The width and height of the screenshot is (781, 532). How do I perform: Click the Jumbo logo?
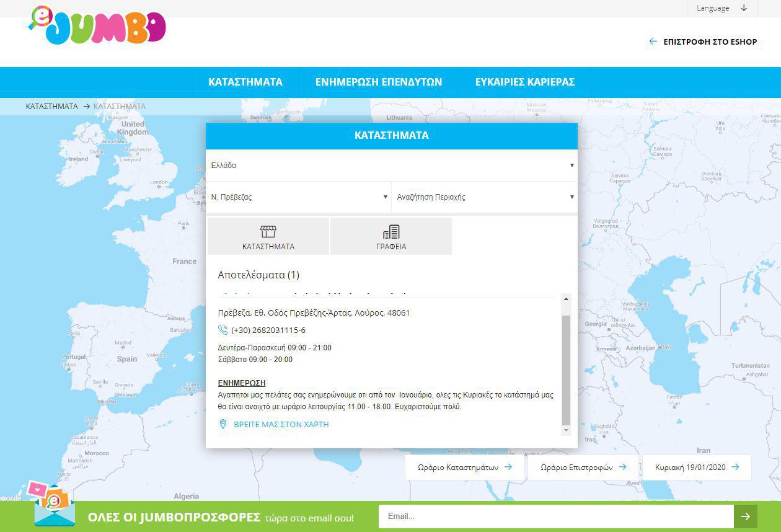tap(98, 26)
